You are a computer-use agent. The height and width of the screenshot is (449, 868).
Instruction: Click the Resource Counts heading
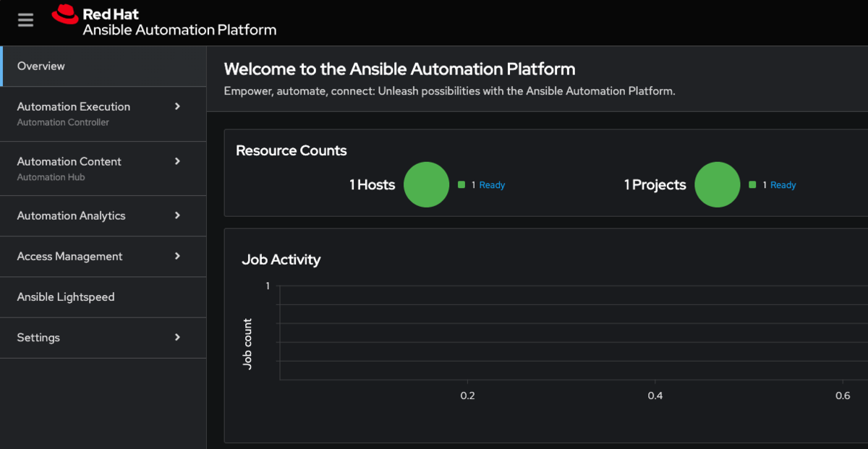pyautogui.click(x=292, y=150)
